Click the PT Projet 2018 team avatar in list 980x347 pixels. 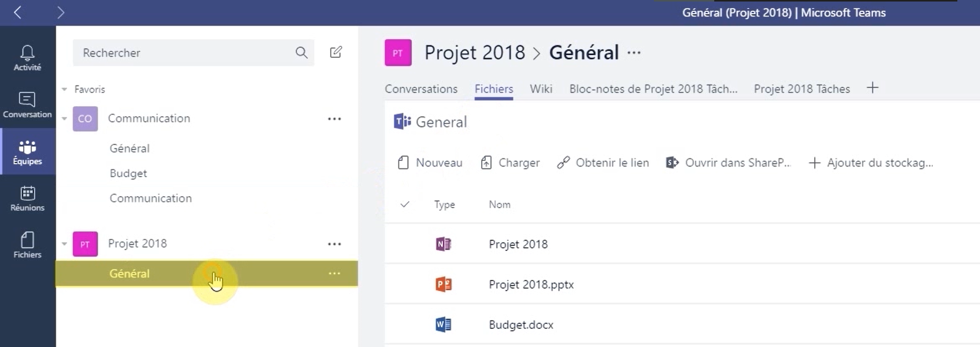(85, 244)
